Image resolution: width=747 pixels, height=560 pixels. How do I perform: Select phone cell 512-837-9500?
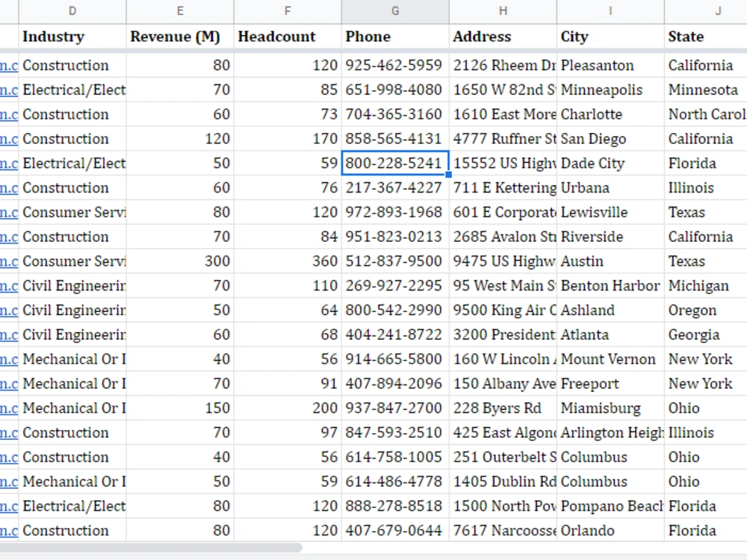click(395, 261)
